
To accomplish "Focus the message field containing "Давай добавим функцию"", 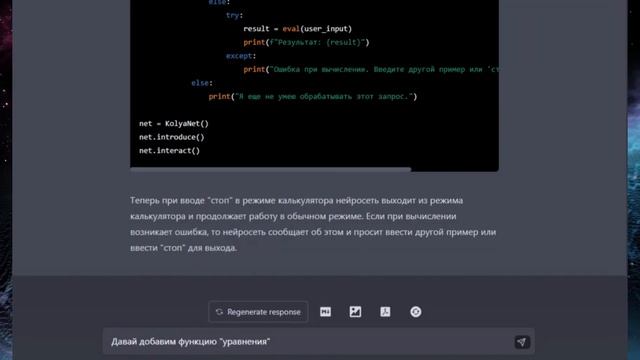I will pyautogui.click(x=318, y=342).
